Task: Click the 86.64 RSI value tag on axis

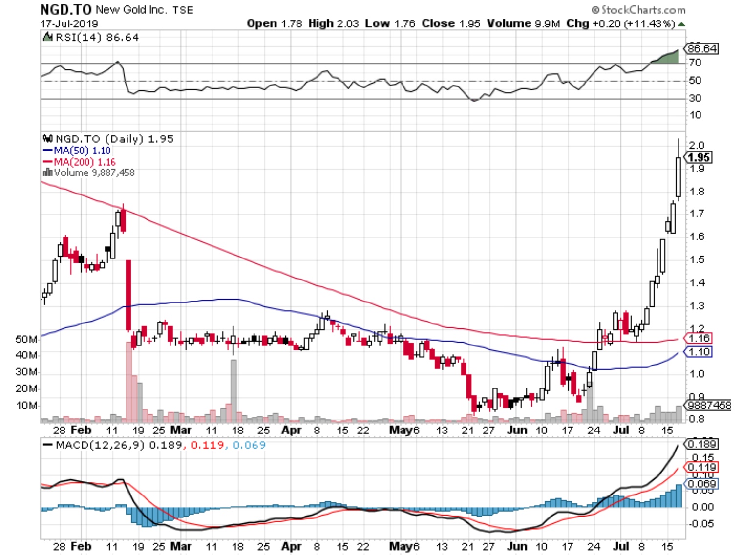Action: [702, 48]
